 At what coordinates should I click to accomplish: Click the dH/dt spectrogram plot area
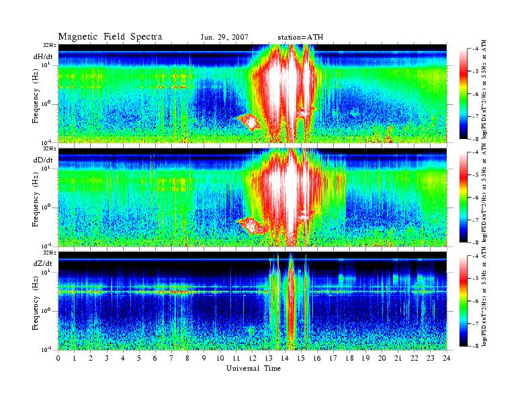click(x=253, y=93)
